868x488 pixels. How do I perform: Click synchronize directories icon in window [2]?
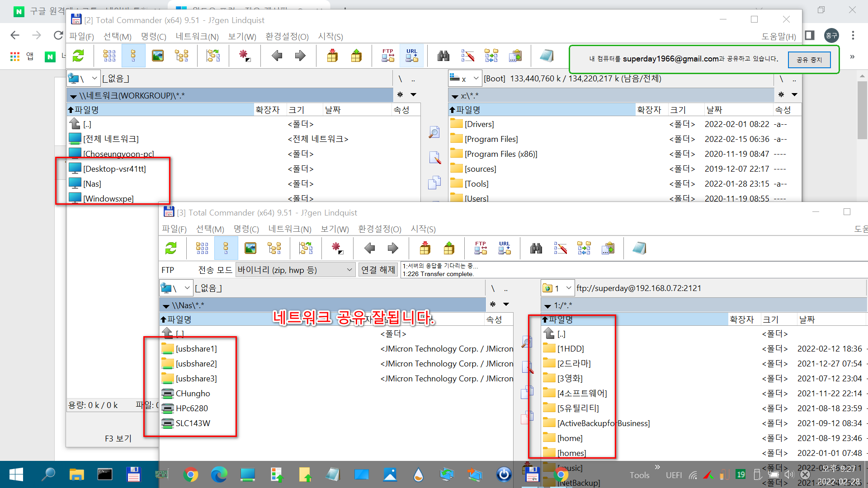(491, 56)
